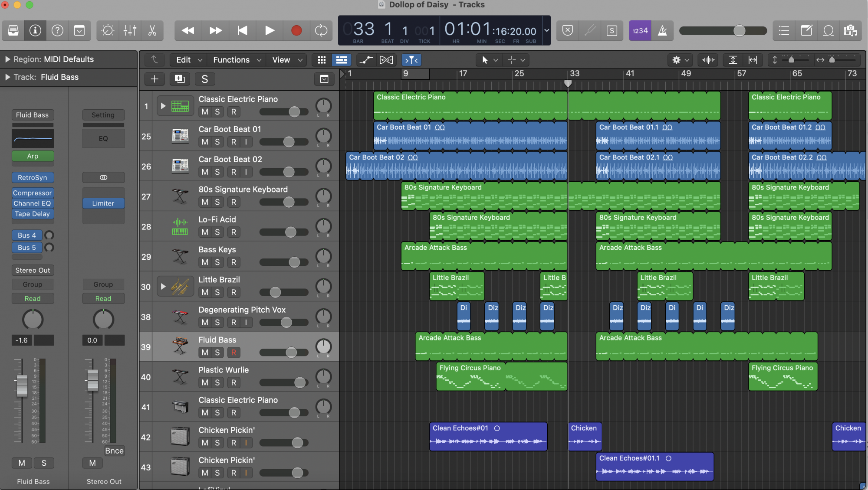Open the Mixer sliders icon
868x490 pixels.
coord(130,30)
